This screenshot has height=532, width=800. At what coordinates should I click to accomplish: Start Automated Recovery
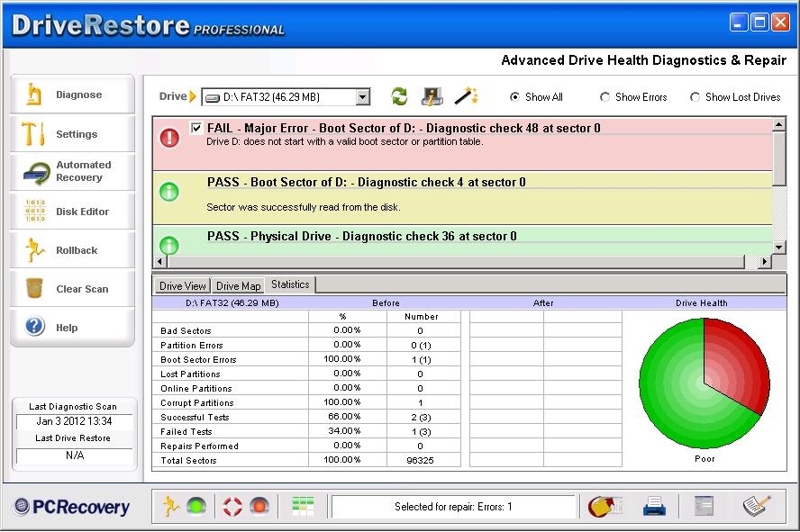pyautogui.click(x=72, y=172)
